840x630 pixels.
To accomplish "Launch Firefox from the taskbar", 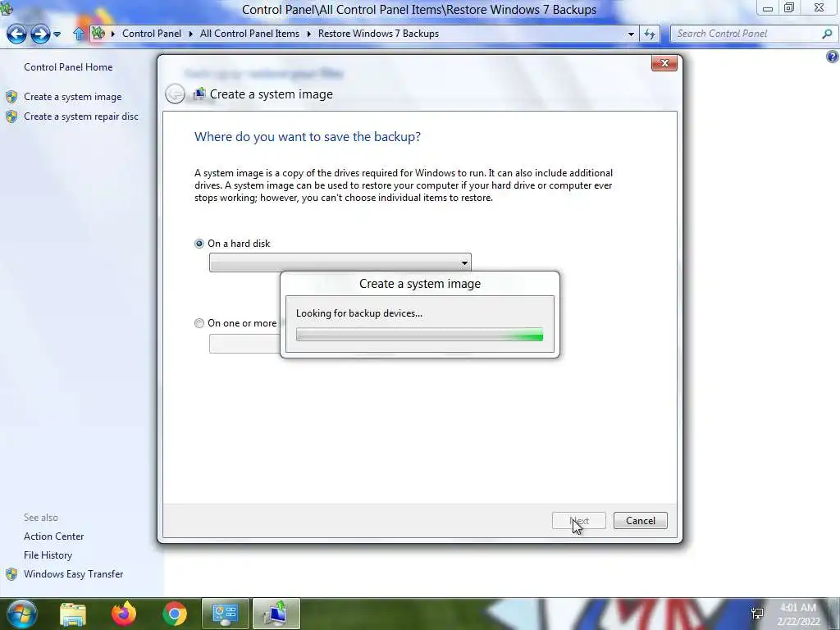I will coord(124,614).
